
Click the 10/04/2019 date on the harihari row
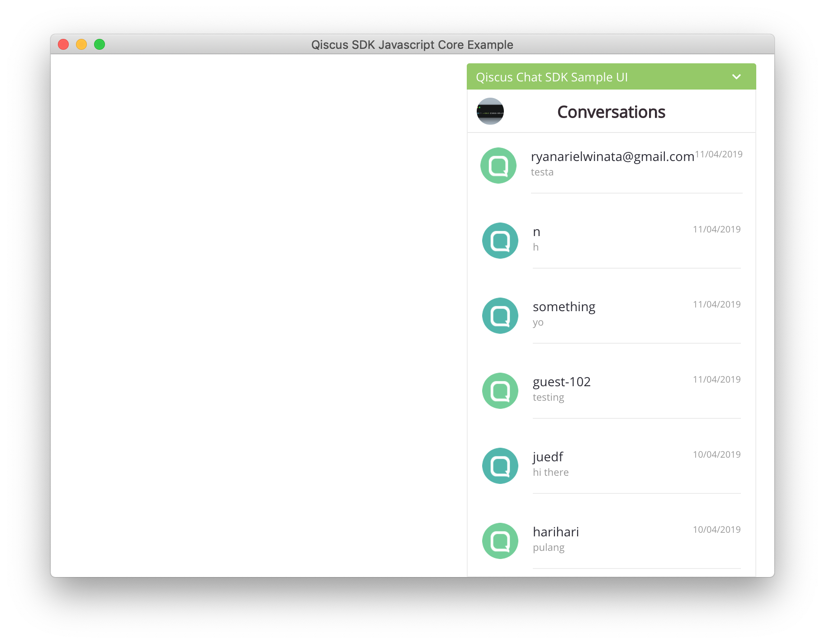[x=717, y=530]
